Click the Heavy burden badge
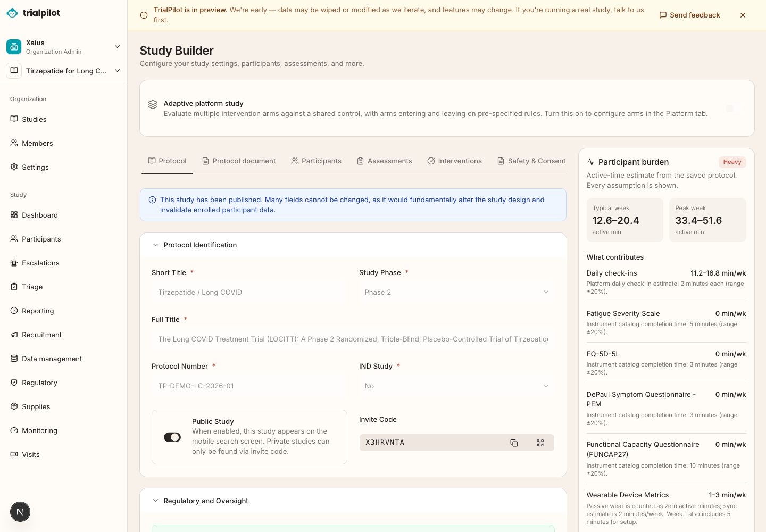 click(732, 162)
